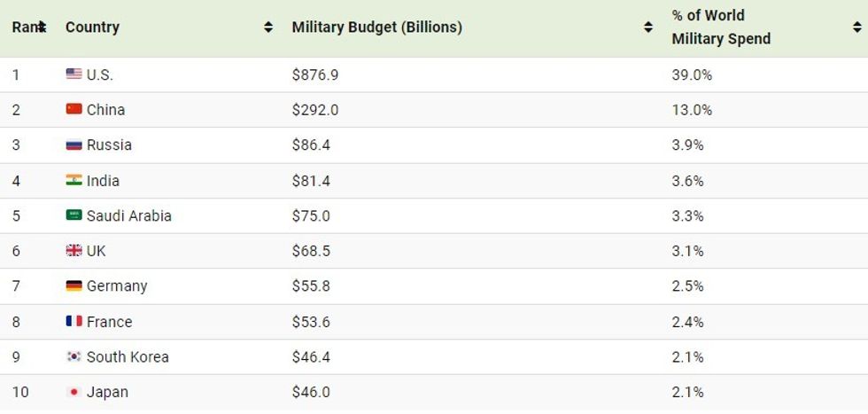Sort by Military Budget arrows
Screen dimensions: 868x414
(648, 27)
